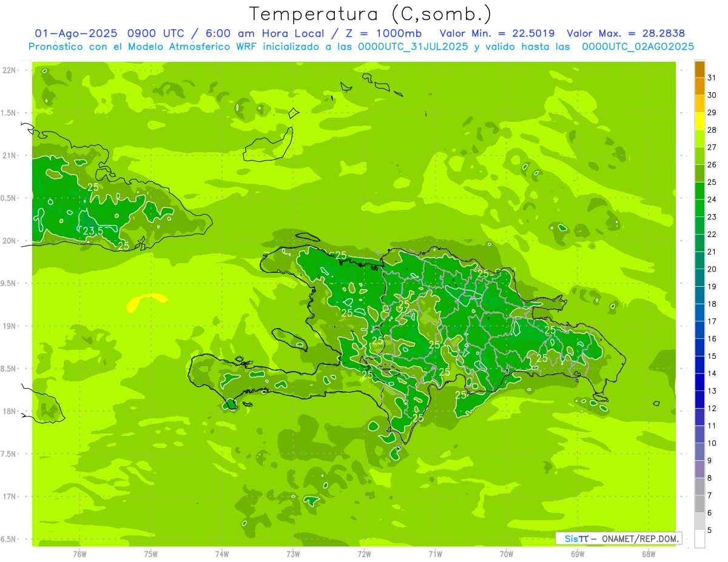Select the '10' color bar label
This screenshot has width=728, height=562.
[712, 443]
